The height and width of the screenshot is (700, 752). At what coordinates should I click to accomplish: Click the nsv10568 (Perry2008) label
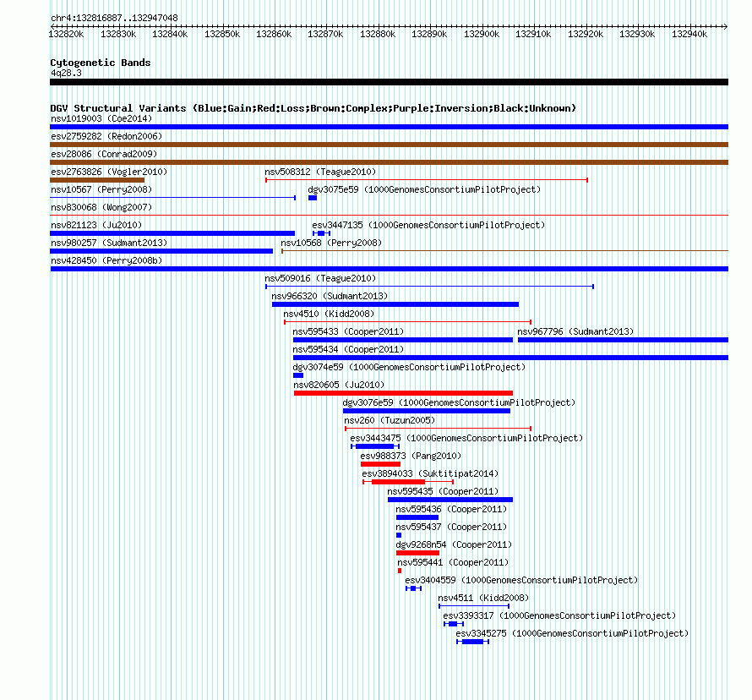(x=331, y=243)
